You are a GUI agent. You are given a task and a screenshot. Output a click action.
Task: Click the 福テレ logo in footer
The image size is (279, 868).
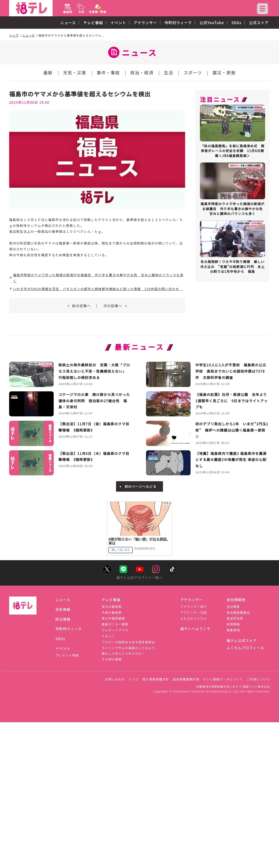tap(23, 605)
